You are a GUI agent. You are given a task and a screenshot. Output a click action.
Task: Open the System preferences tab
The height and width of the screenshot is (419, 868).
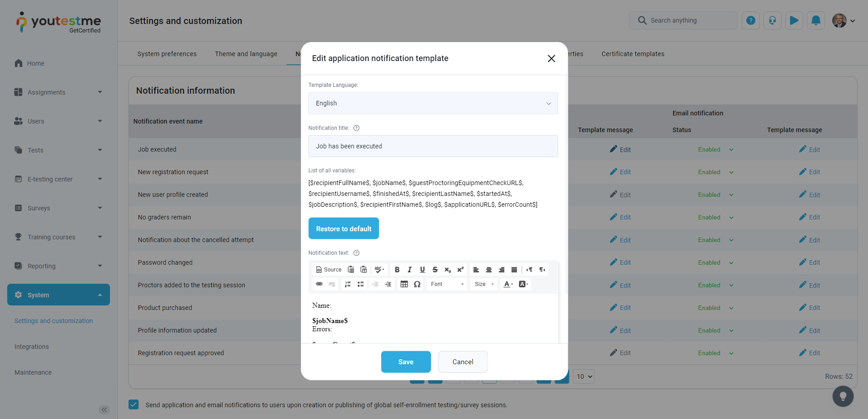click(x=167, y=54)
